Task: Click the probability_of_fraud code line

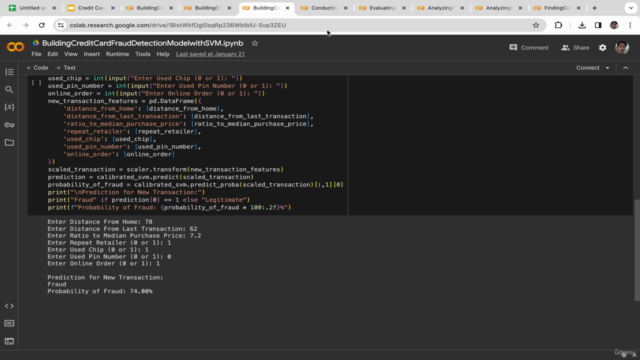Action: point(196,185)
